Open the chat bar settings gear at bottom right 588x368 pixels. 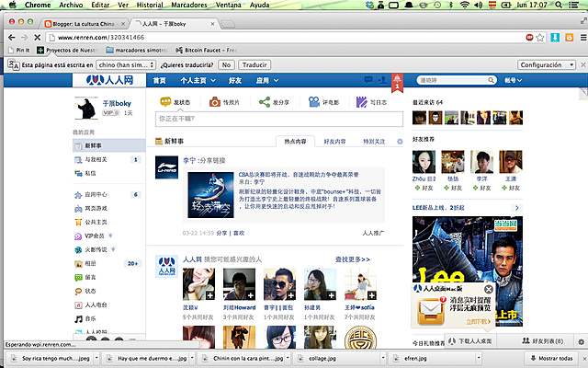[x=581, y=341]
